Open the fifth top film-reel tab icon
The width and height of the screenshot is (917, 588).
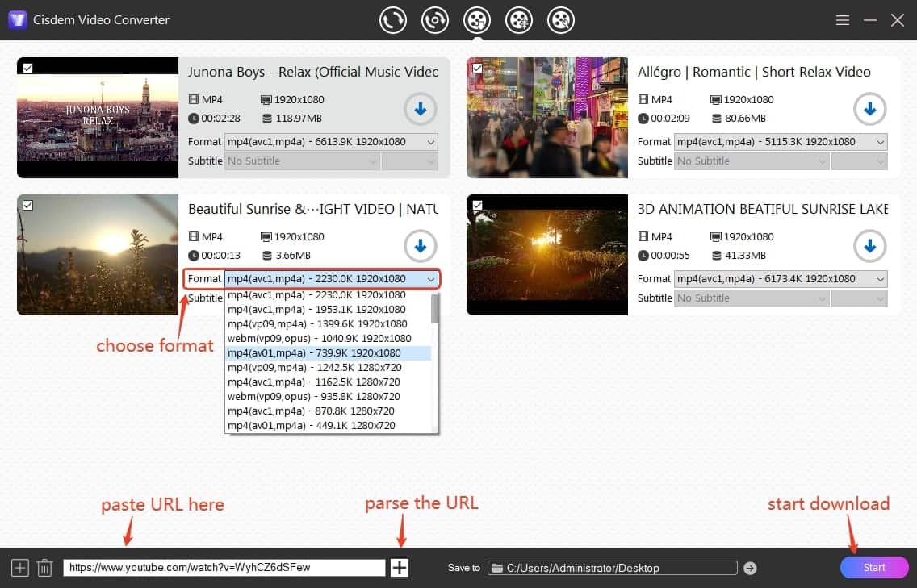click(x=561, y=20)
